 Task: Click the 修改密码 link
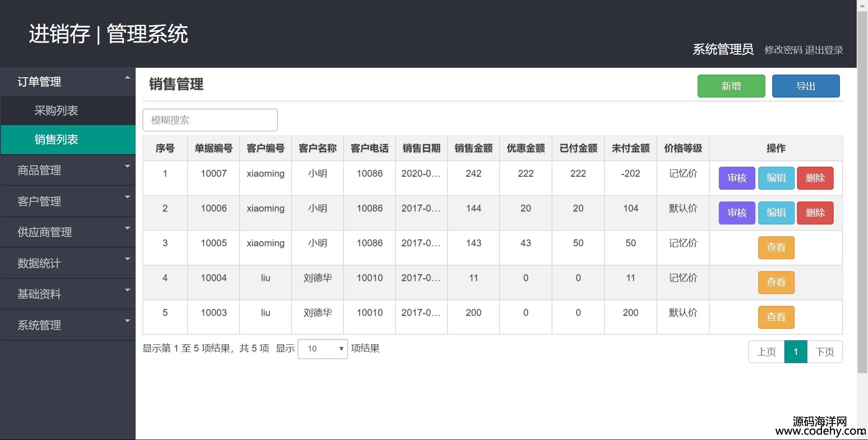(783, 50)
